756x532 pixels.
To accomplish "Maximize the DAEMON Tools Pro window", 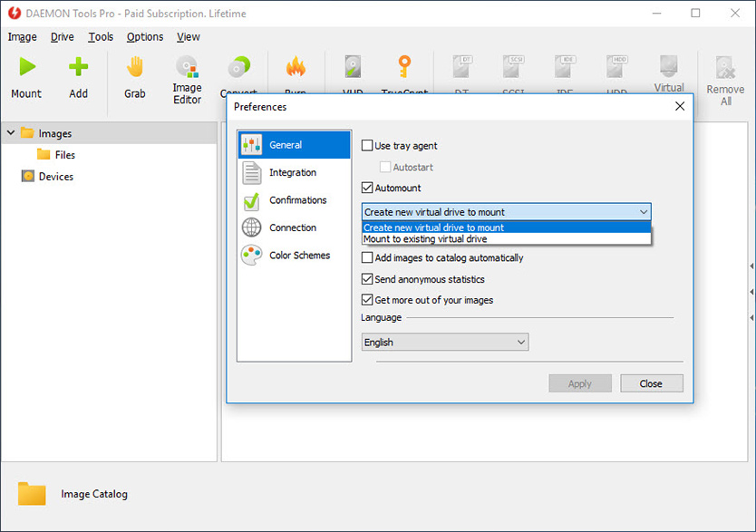I will 695,13.
